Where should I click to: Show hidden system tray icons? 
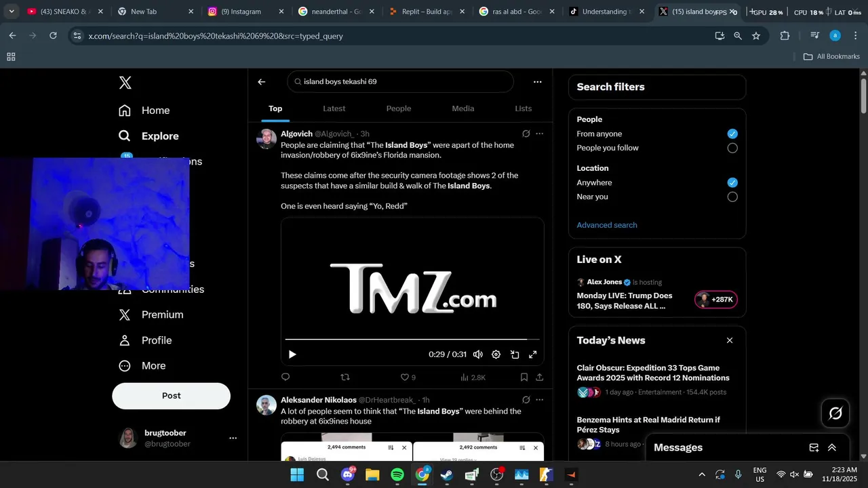click(702, 474)
